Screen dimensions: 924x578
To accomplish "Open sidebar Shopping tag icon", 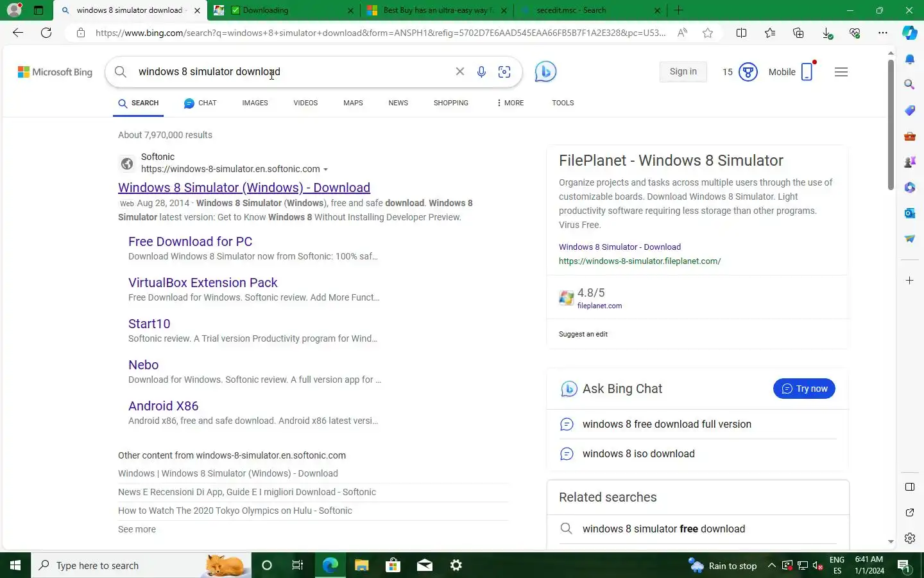I will pyautogui.click(x=910, y=110).
